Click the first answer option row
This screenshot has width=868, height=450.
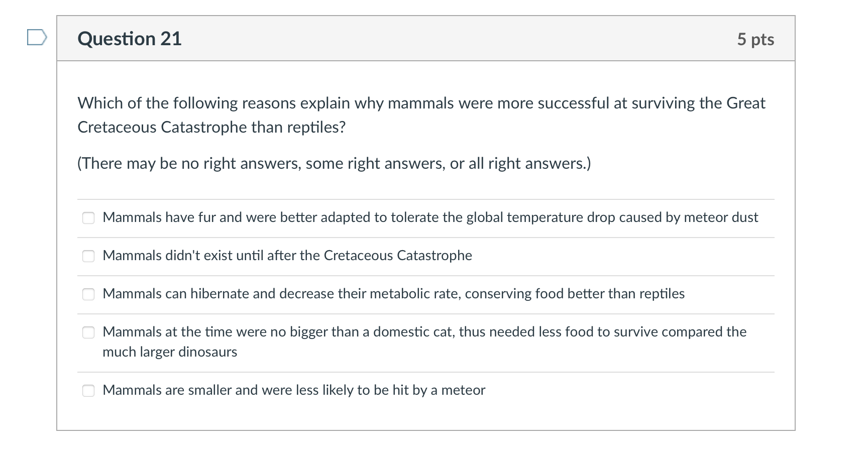(x=430, y=218)
